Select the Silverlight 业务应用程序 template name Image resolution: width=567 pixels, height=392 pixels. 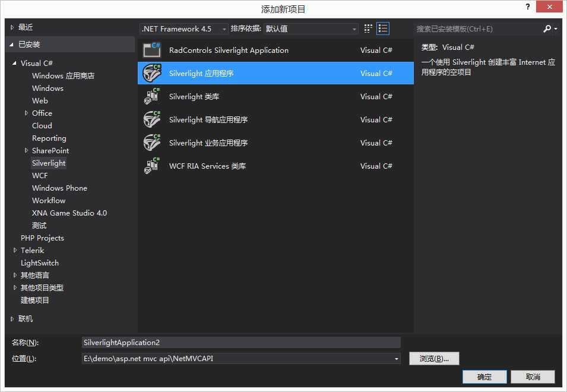tap(208, 143)
